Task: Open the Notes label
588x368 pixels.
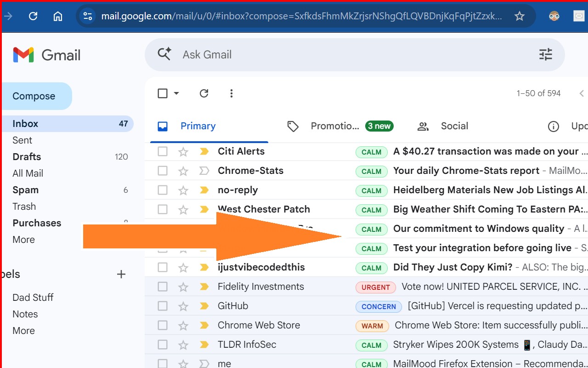Action: 25,314
